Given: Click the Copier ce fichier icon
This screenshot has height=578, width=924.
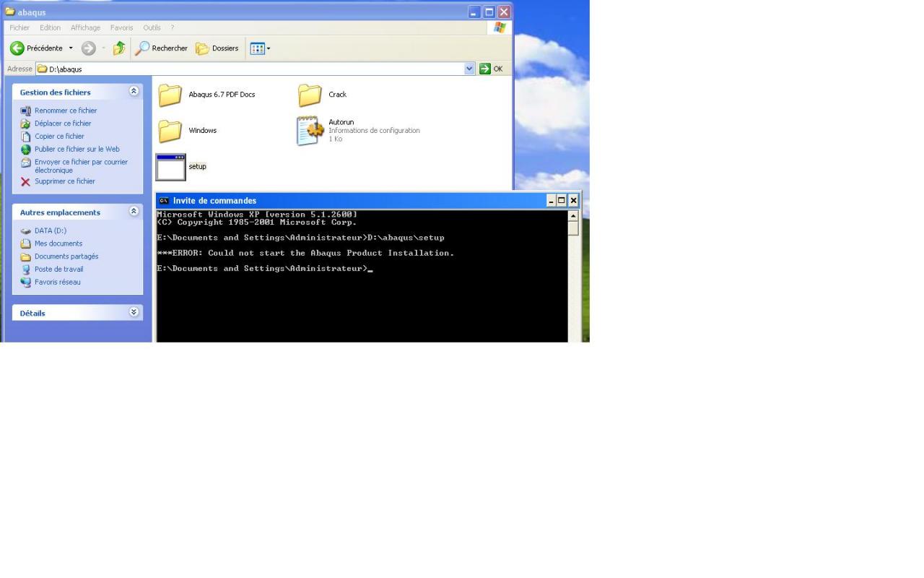Looking at the screenshot, I should tap(26, 137).
